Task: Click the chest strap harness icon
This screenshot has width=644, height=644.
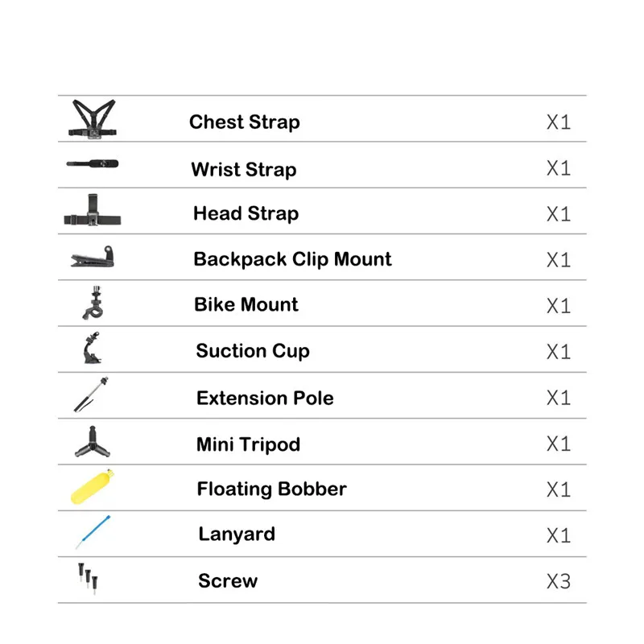Action: [x=93, y=119]
